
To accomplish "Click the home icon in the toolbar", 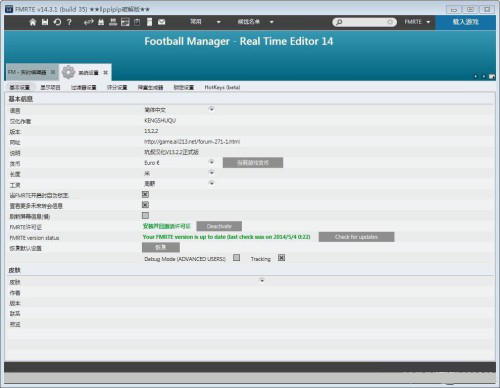I will (x=33, y=22).
